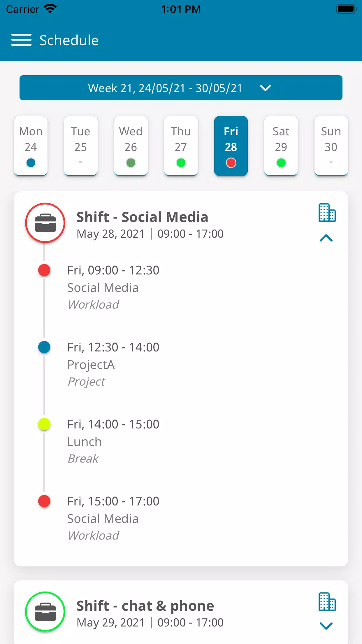The image size is (362, 644).
Task: Click the green Lunch break dot
Action: tap(44, 424)
